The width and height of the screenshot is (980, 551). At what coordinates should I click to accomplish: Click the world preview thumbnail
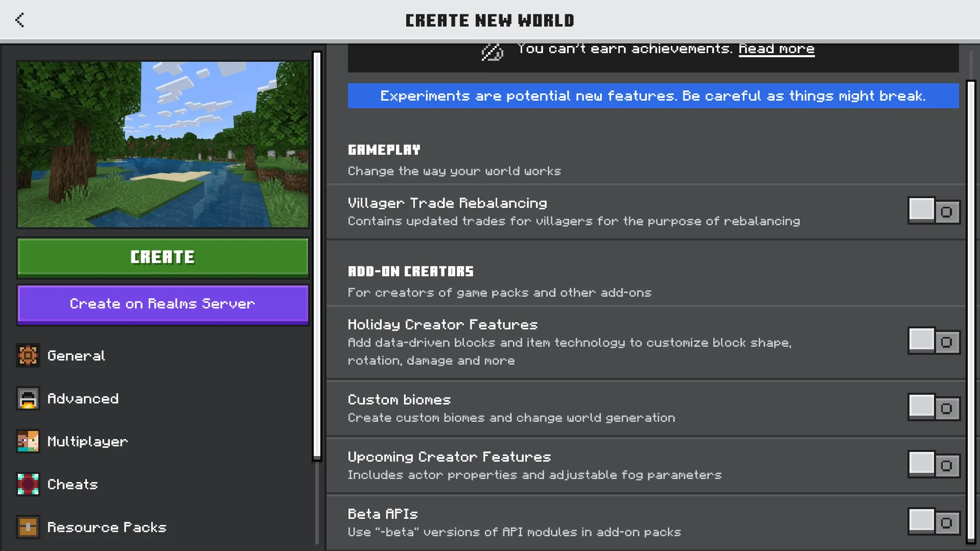coord(163,145)
